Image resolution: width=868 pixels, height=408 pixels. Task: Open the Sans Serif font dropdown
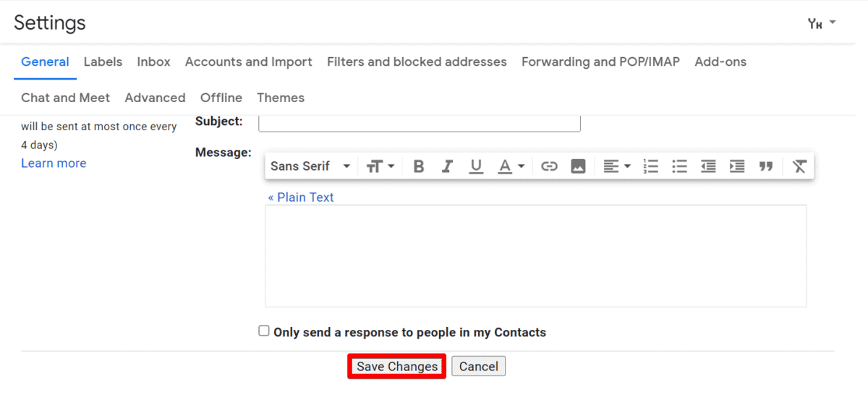pyautogui.click(x=310, y=166)
